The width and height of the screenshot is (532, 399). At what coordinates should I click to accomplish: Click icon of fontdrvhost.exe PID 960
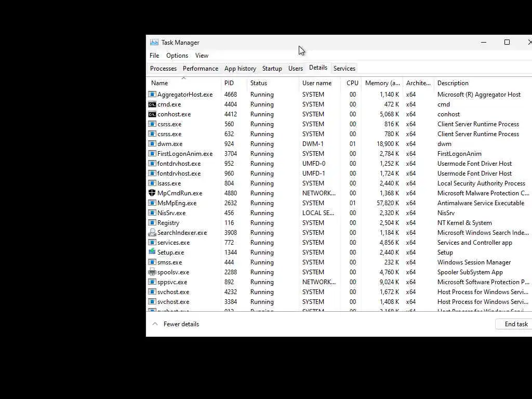click(x=152, y=173)
